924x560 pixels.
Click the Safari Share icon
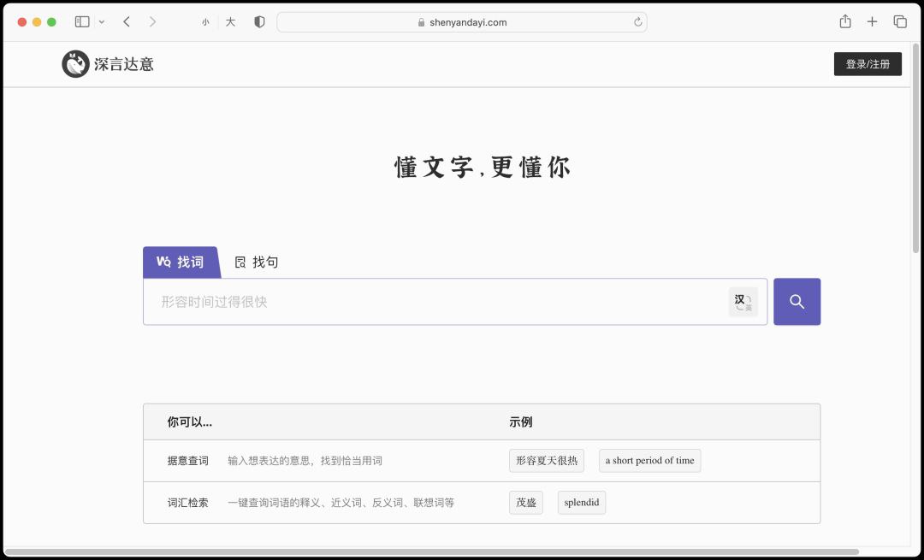(844, 21)
